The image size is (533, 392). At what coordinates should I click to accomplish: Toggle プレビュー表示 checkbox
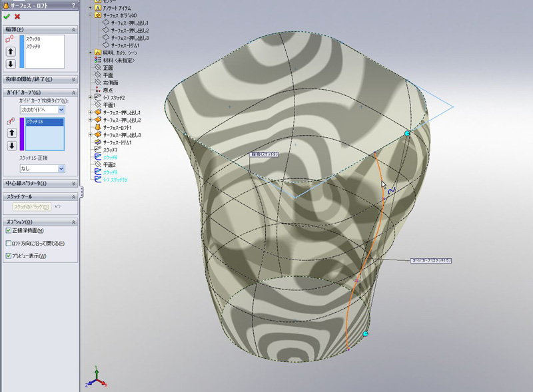pyautogui.click(x=9, y=256)
